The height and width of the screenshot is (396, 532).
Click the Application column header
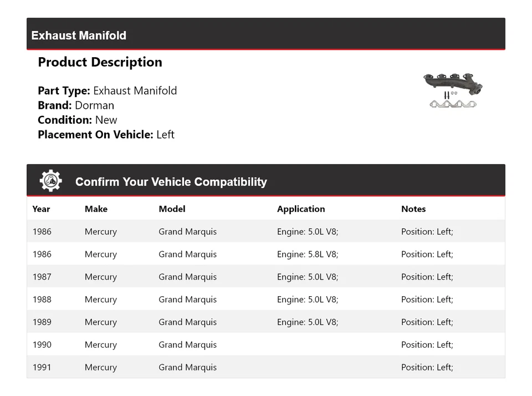point(301,209)
